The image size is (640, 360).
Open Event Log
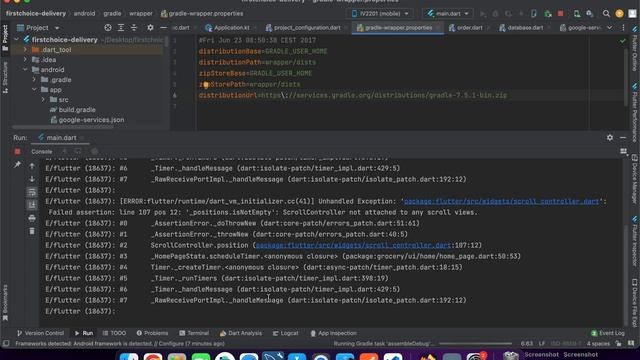click(608, 333)
